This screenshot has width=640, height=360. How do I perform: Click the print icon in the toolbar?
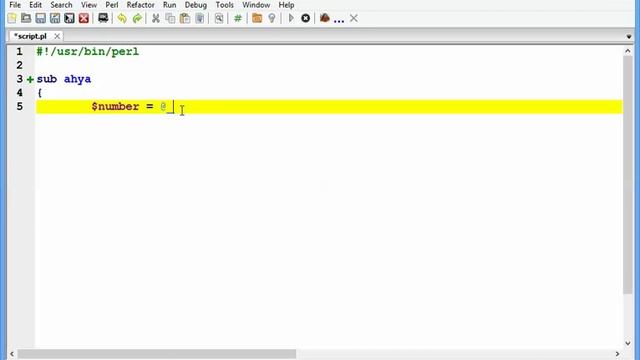click(x=103, y=18)
